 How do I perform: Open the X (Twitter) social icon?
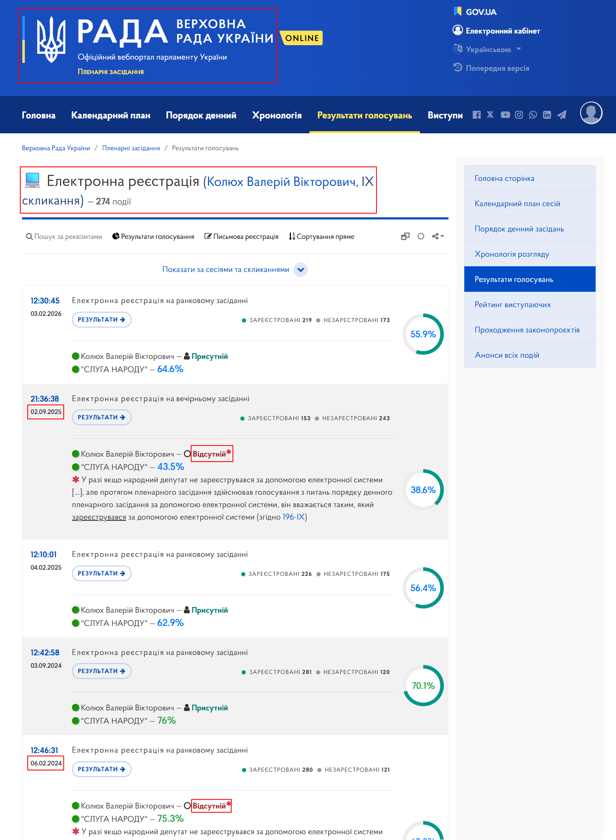click(490, 115)
